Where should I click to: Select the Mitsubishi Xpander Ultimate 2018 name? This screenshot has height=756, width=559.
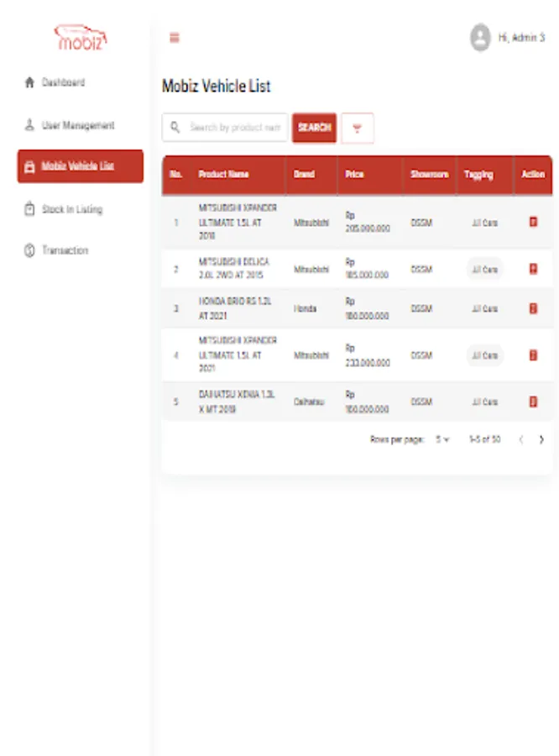click(238, 222)
